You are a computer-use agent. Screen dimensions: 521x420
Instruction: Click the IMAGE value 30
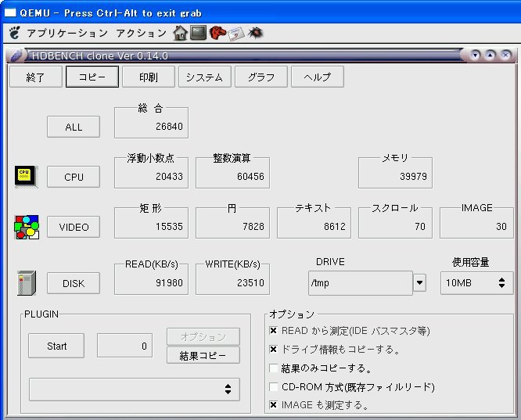click(501, 227)
